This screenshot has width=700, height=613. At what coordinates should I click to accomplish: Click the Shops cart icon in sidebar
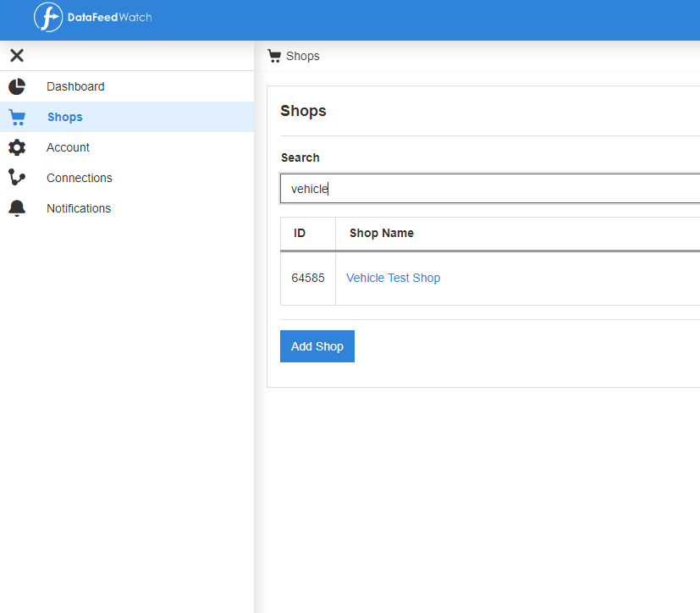pos(17,117)
